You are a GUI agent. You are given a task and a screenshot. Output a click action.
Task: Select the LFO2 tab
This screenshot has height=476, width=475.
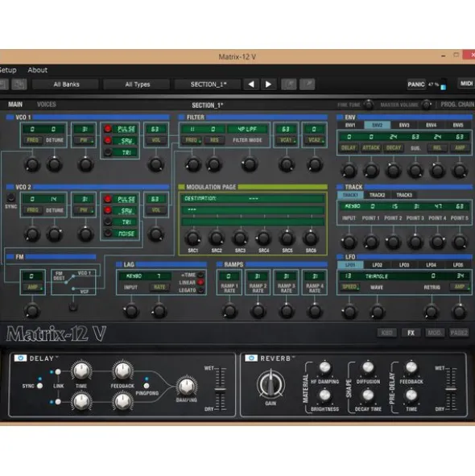click(377, 265)
